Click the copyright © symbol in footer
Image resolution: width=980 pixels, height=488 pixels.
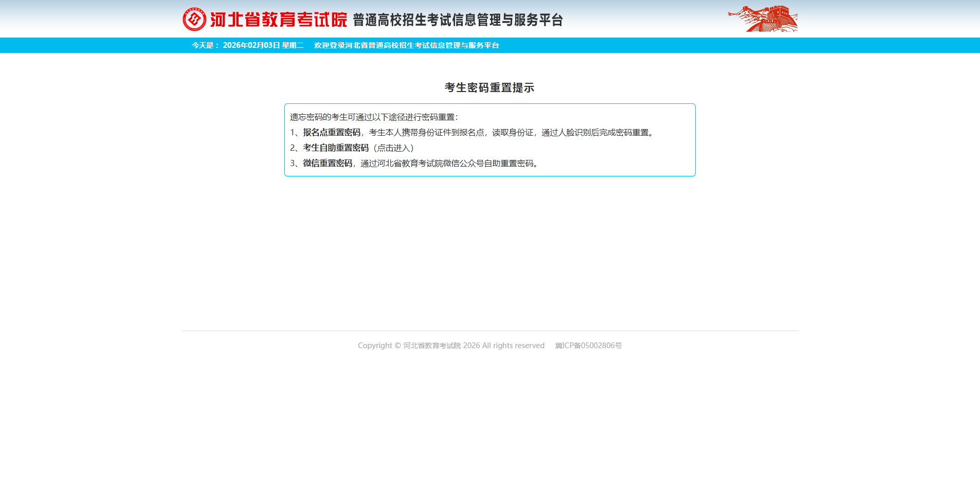point(397,346)
